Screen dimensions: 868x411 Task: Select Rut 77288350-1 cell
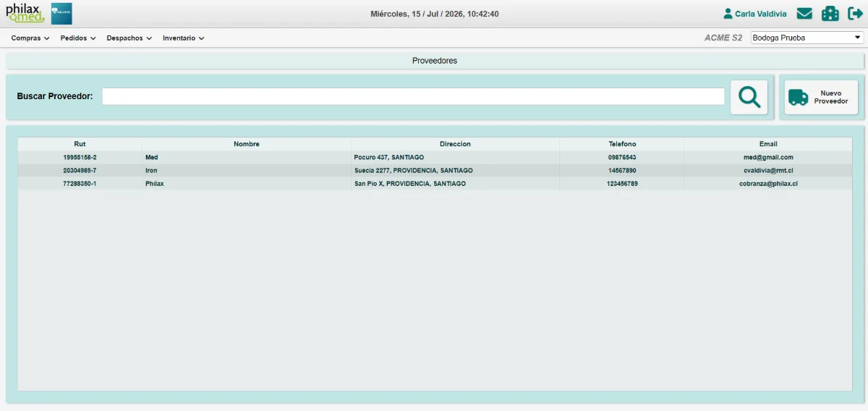pyautogui.click(x=80, y=184)
